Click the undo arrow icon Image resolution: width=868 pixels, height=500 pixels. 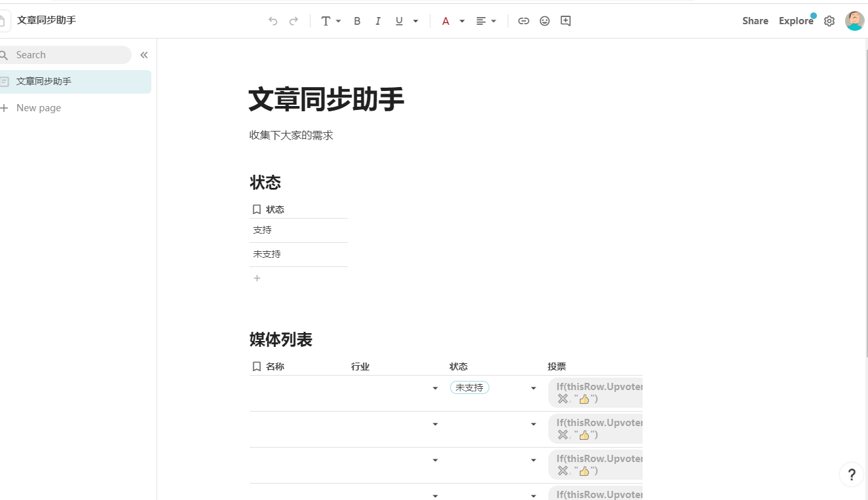click(273, 21)
